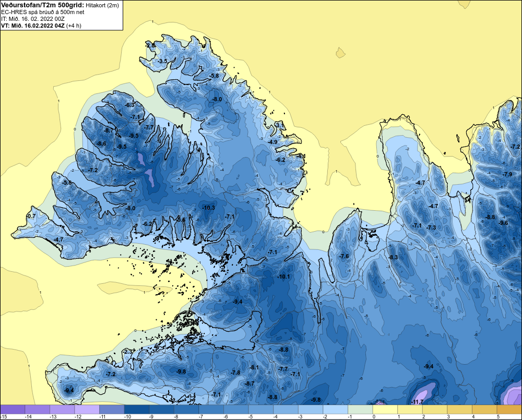Click the -10.1 temperature value on the map
Viewport: 522px width, 420px height.
[x=283, y=277]
